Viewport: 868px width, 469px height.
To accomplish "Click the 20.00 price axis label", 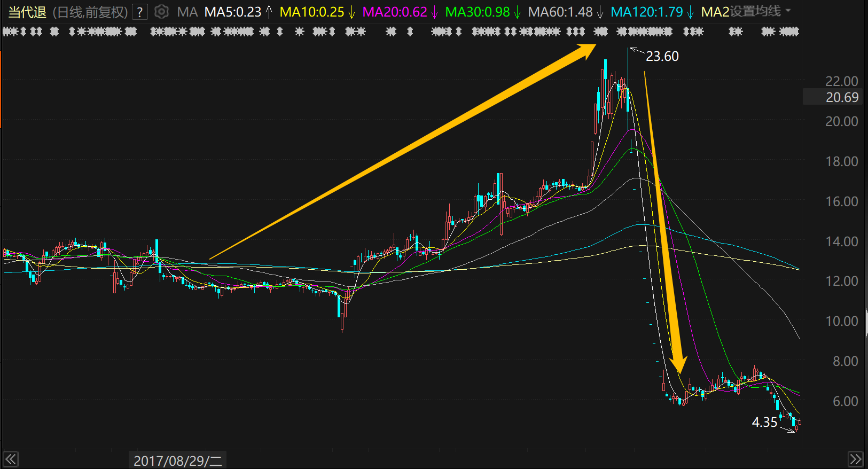I will click(842, 121).
